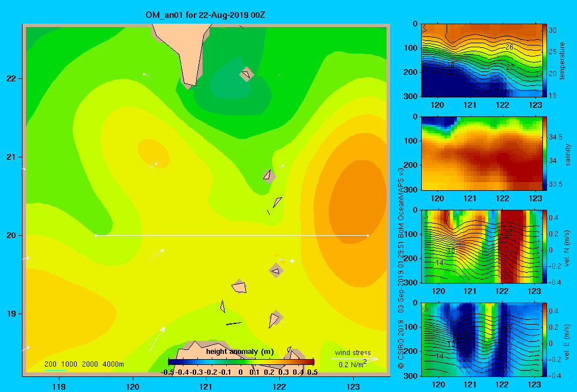Click longitude label '119' on main map

coord(59,386)
